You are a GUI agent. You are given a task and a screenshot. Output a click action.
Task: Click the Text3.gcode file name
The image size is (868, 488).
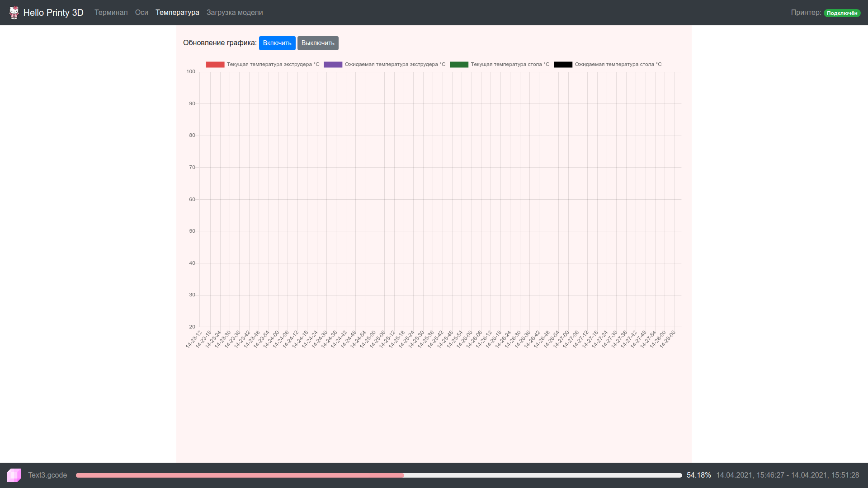[47, 475]
